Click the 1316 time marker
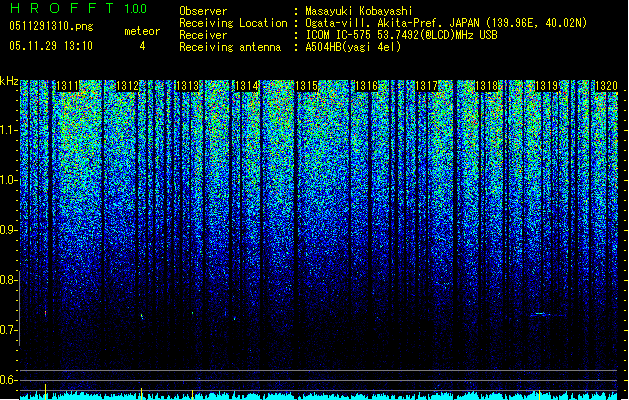 pos(367,86)
